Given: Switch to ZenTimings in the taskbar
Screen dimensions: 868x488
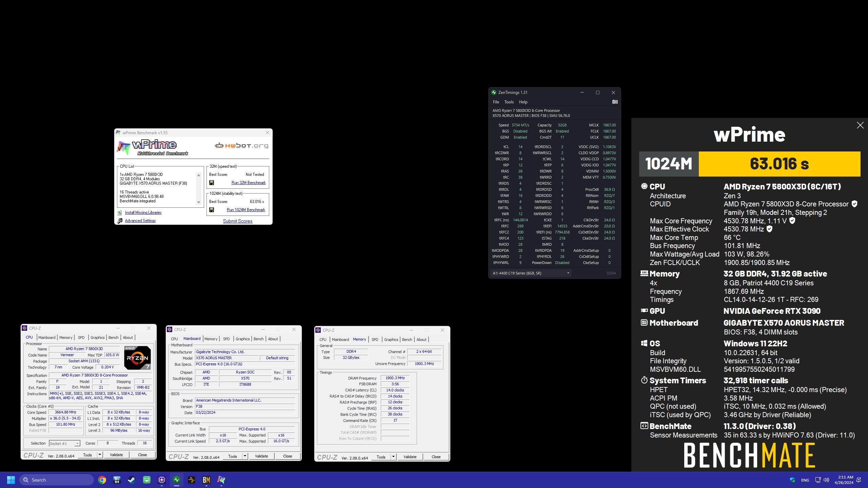Looking at the screenshot, I should 177,480.
